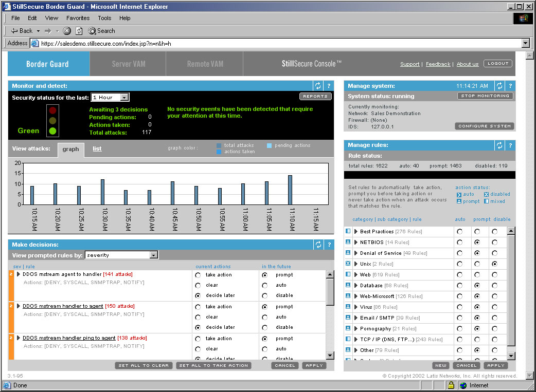Image resolution: width=536 pixels, height=392 pixels.
Task: Refresh the Monitor and detect panel
Action: (318, 86)
